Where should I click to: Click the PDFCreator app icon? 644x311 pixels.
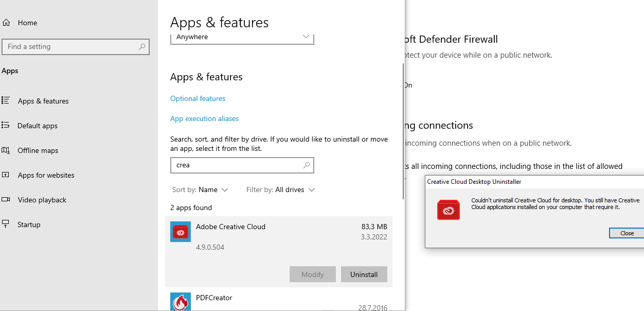pyautogui.click(x=181, y=302)
